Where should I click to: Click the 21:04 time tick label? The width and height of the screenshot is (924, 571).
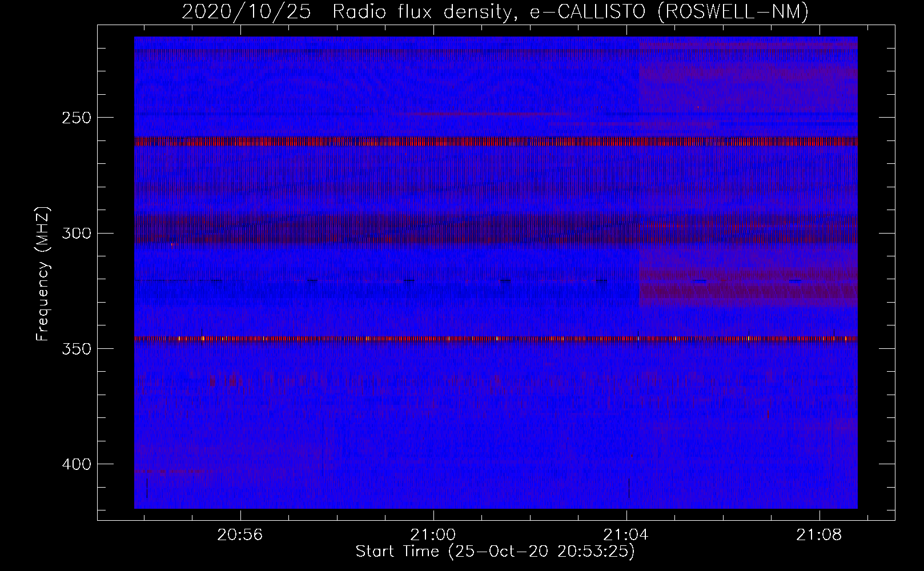(626, 534)
